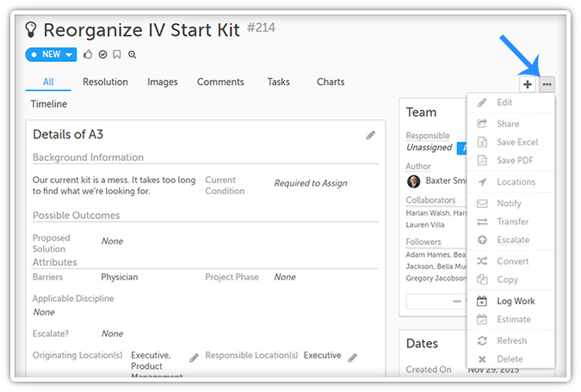Viewport: 581px width, 392px height.
Task: Click the Physician barriers value
Action: pos(120,278)
